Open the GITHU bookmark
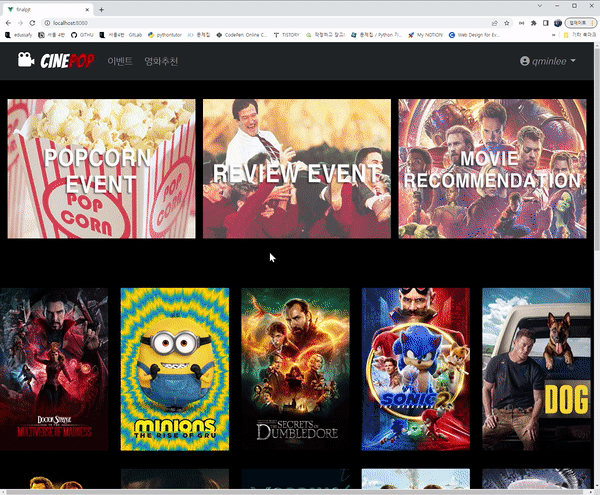 coord(82,35)
